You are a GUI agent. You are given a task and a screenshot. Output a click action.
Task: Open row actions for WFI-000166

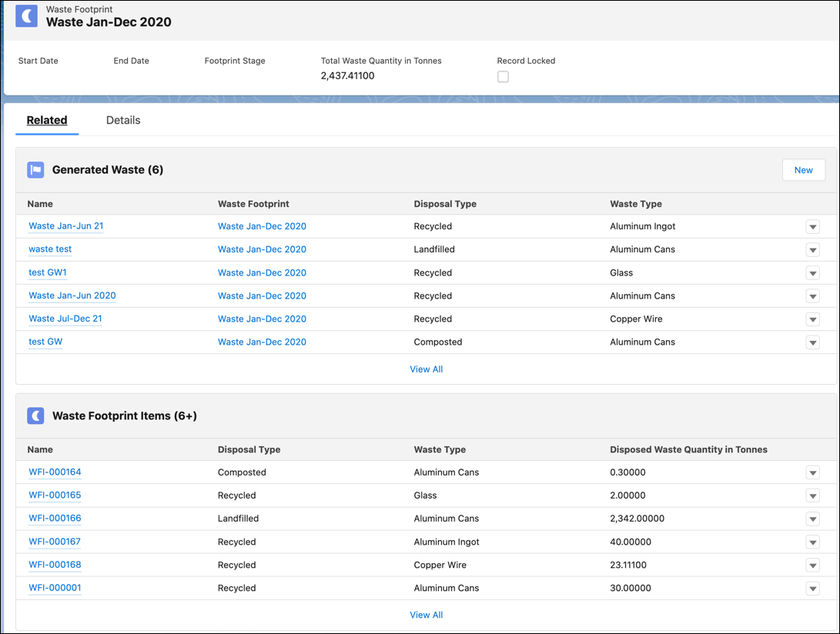point(813,519)
